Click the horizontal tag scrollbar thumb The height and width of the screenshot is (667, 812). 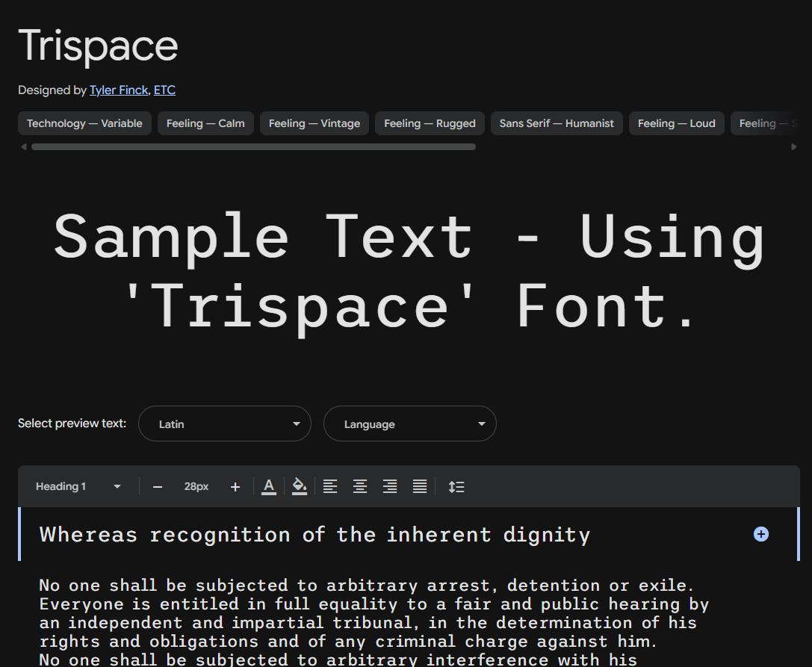point(254,147)
